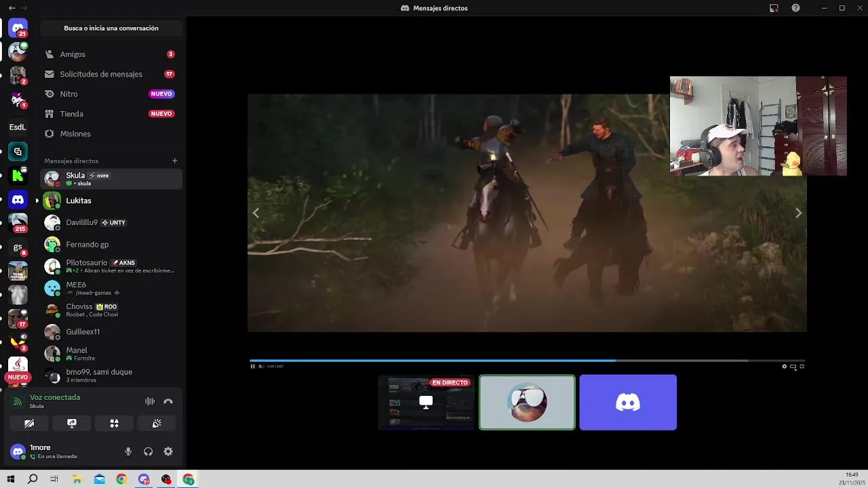
Task: Open direct message with Choviss
Action: pos(111,310)
